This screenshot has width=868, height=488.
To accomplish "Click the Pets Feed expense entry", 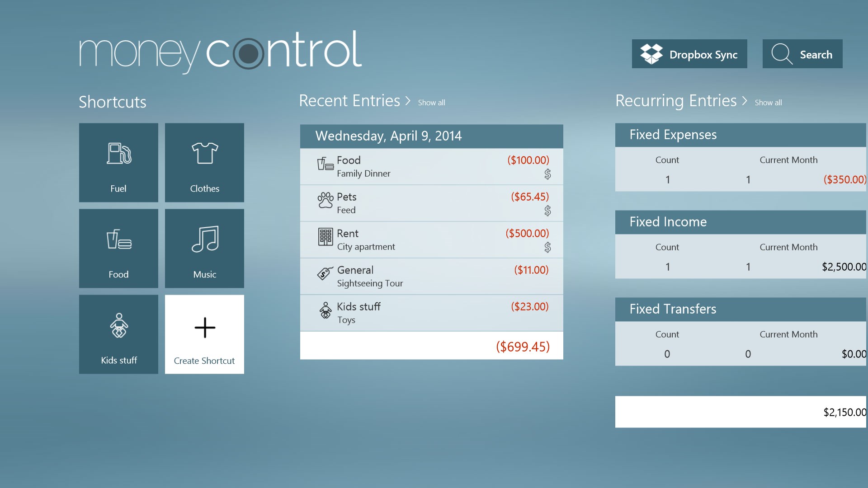I will coord(431,202).
